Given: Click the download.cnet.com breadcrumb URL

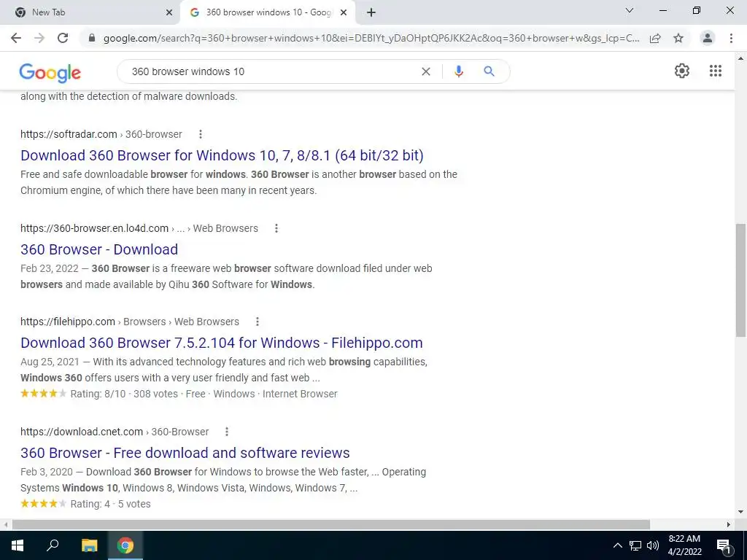Looking at the screenshot, I should pyautogui.click(x=115, y=432).
